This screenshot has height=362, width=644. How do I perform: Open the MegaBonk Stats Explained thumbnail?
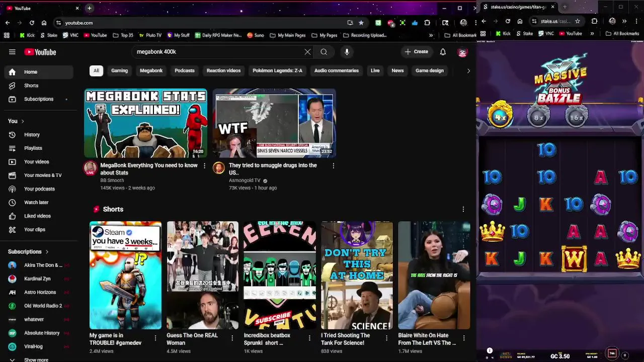(x=145, y=123)
